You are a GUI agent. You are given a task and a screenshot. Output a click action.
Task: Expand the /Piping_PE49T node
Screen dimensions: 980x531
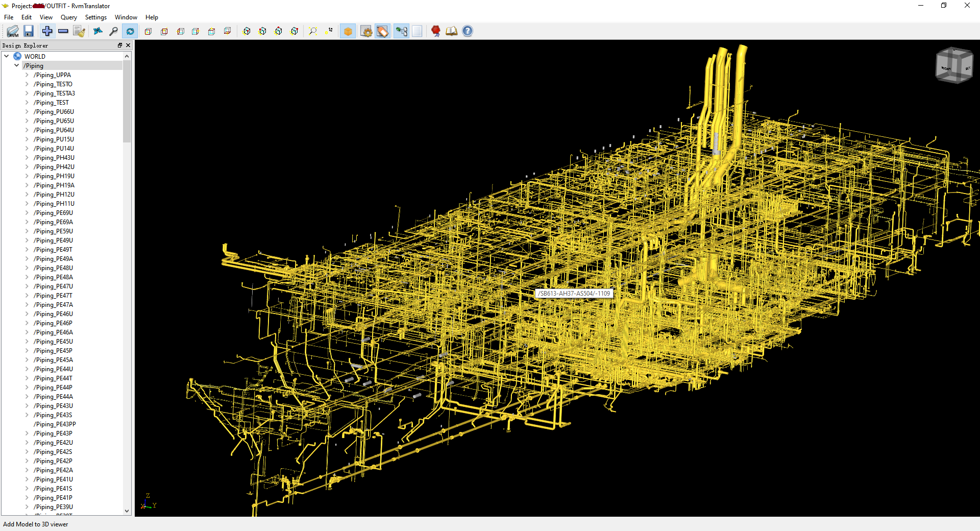(x=27, y=249)
